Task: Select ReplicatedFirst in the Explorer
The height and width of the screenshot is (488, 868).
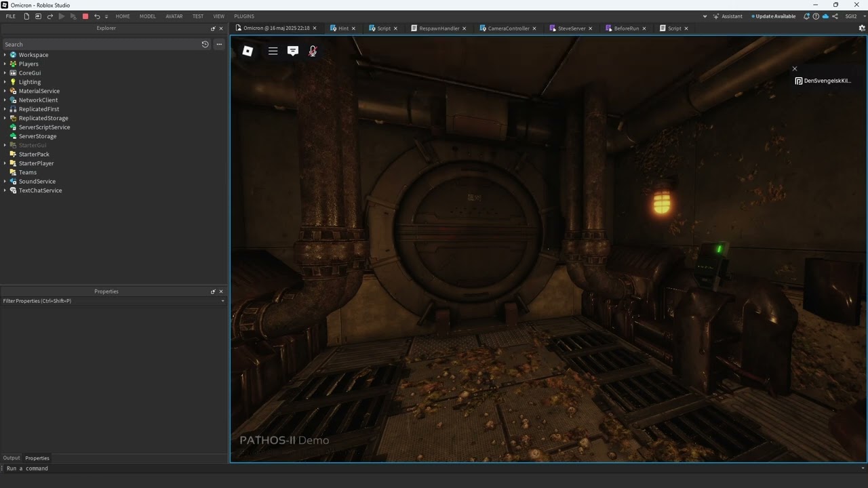Action: pyautogui.click(x=39, y=109)
